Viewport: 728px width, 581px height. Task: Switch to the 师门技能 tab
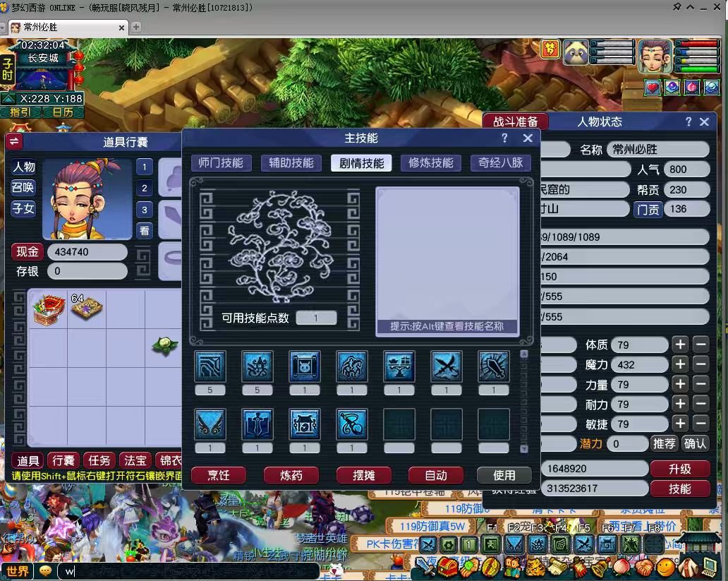pos(221,163)
